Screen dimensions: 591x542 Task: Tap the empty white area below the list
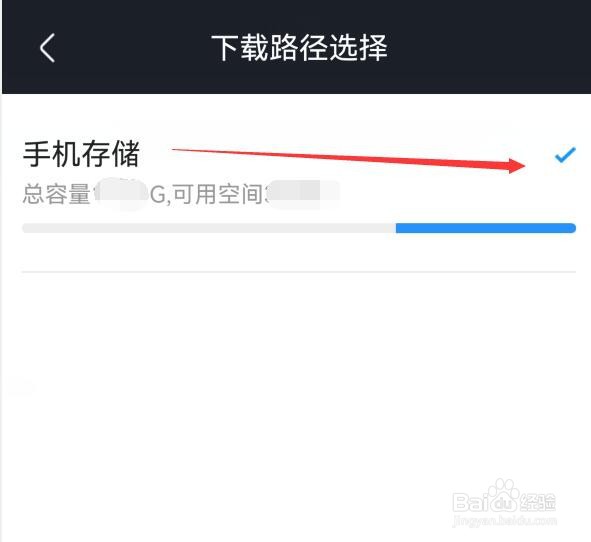pyautogui.click(x=297, y=377)
